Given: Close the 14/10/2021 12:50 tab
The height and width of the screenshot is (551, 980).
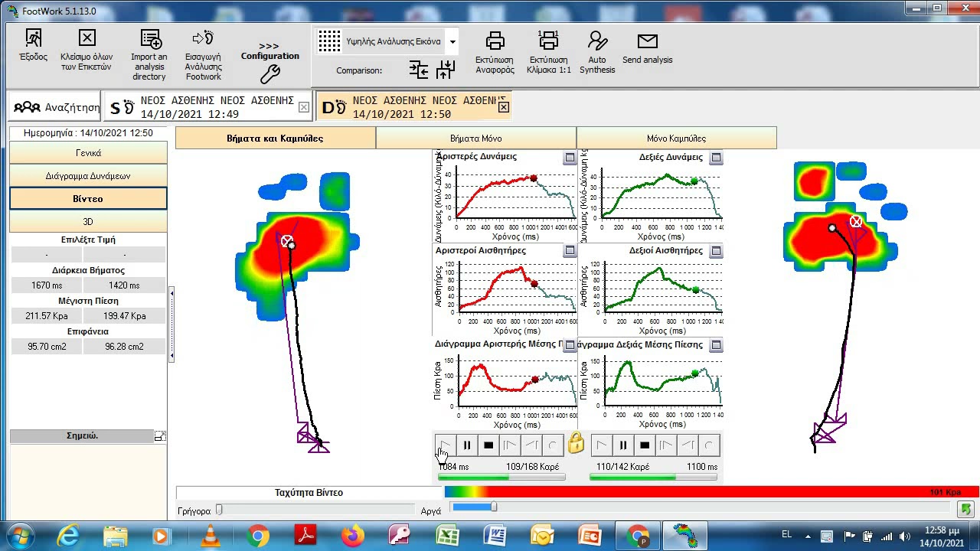Looking at the screenshot, I should [x=503, y=107].
